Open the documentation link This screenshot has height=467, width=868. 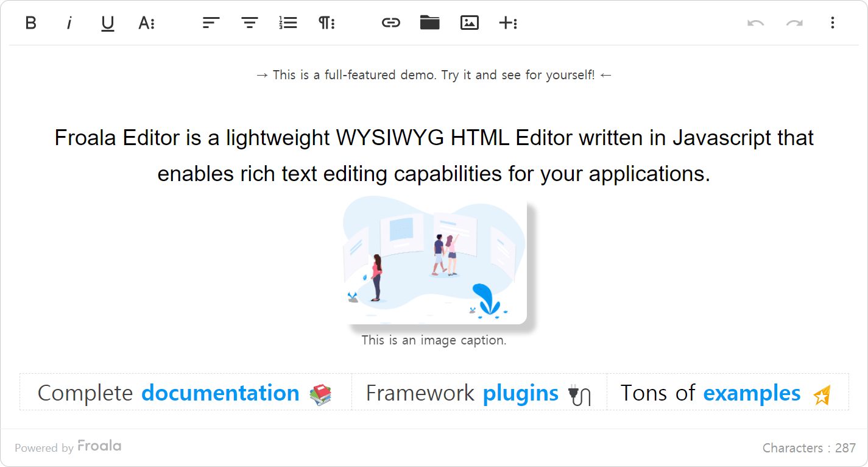221,393
